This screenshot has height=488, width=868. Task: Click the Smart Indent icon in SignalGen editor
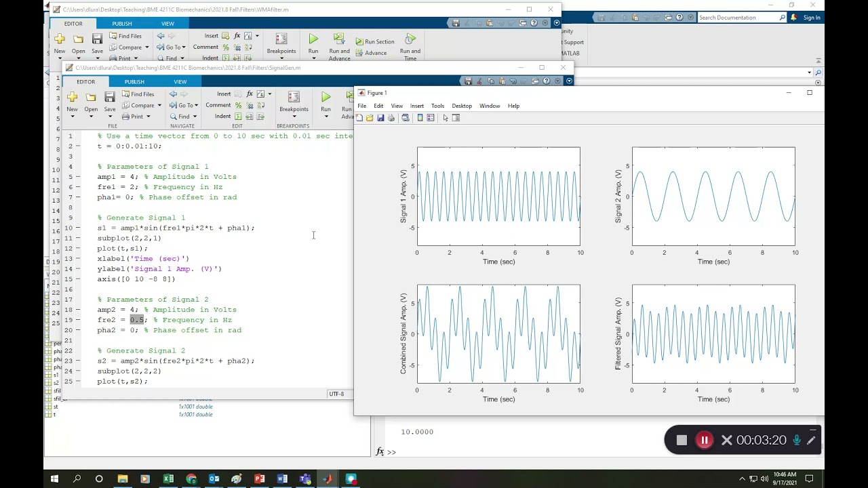237,117
